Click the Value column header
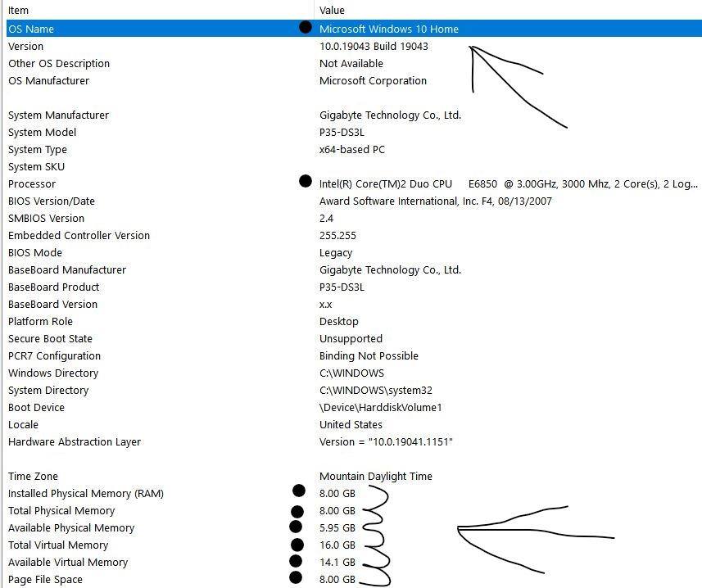Viewport: 702px width, 588px height. 332,10
